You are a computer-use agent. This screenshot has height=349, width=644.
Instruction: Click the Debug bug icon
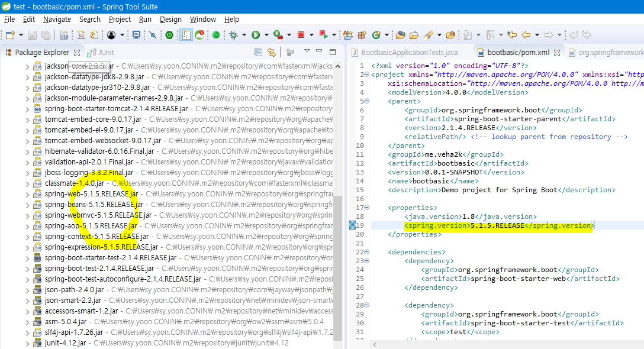point(234,35)
